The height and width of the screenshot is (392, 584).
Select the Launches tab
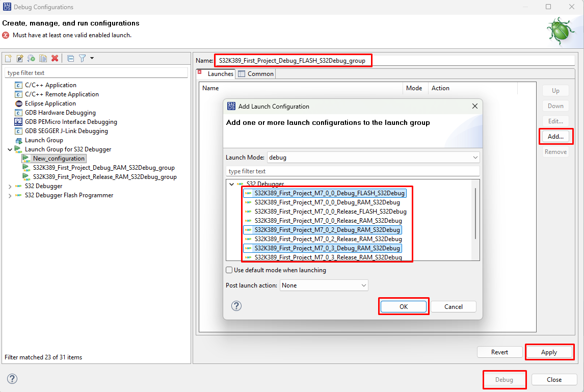point(220,74)
